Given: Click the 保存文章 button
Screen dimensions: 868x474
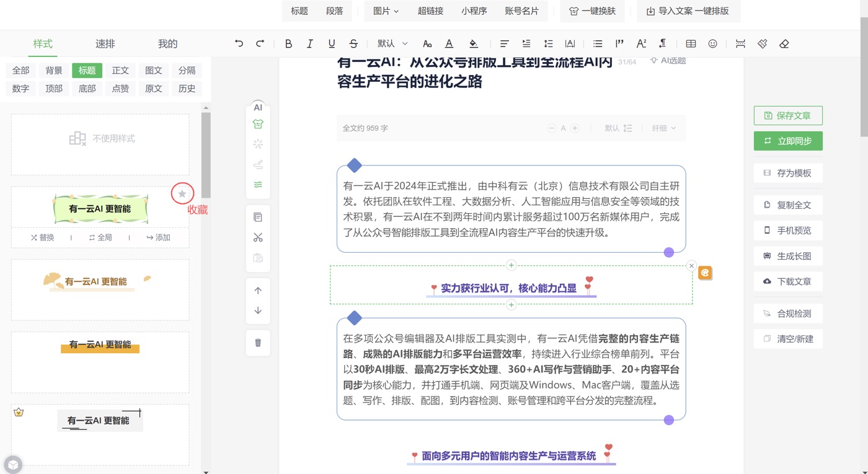Looking at the screenshot, I should coord(788,115).
